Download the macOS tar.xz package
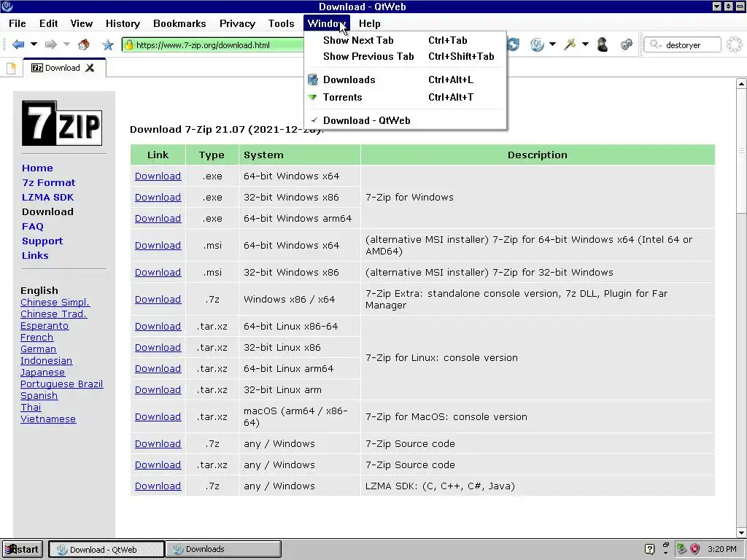 [x=158, y=416]
